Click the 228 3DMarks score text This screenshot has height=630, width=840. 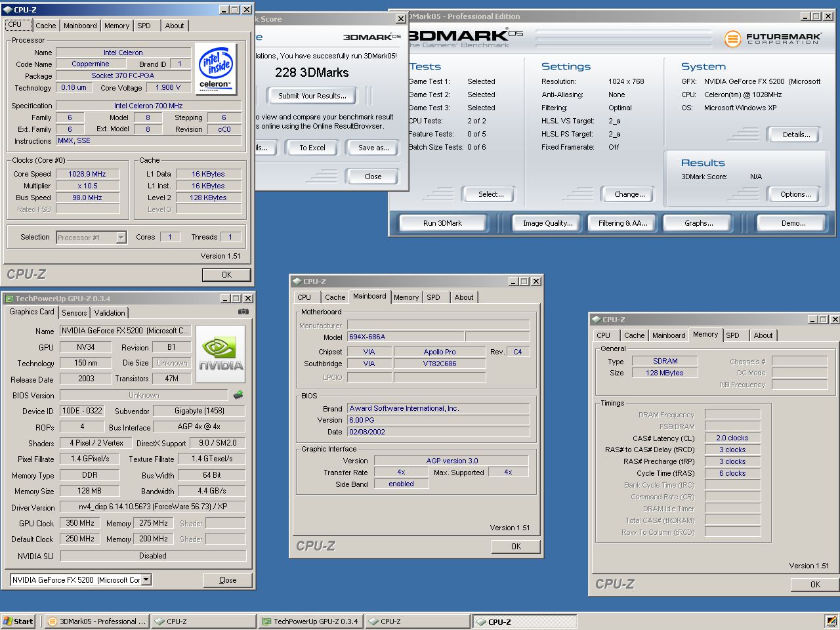point(312,72)
